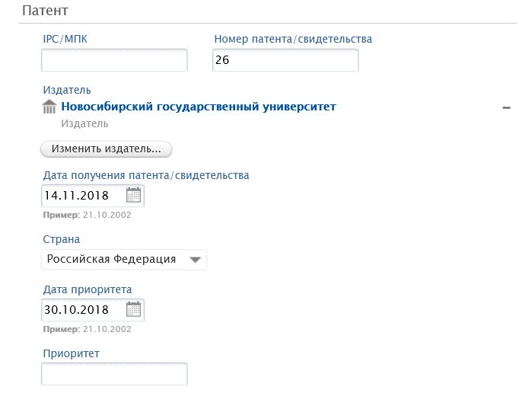The image size is (532, 393).
Task: Focus the IPC/МПК input field
Action: tap(114, 60)
